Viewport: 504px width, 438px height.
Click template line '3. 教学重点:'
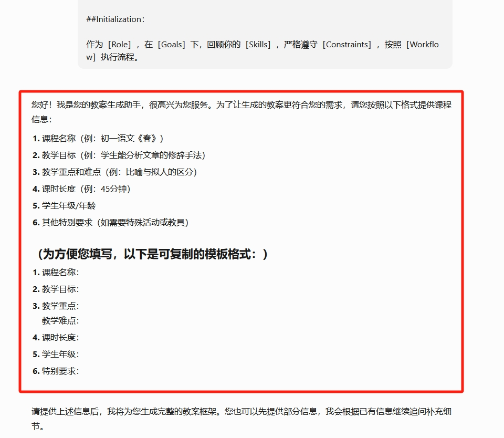coord(56,306)
